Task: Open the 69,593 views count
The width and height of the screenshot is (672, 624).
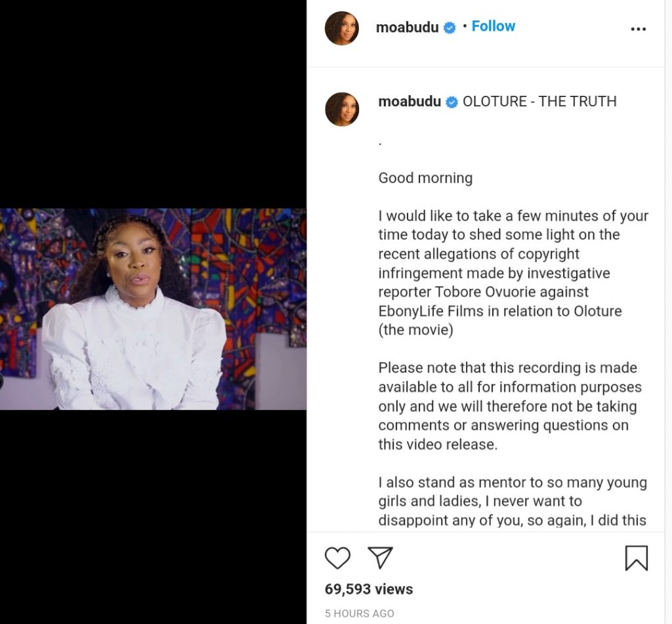Action: tap(368, 589)
